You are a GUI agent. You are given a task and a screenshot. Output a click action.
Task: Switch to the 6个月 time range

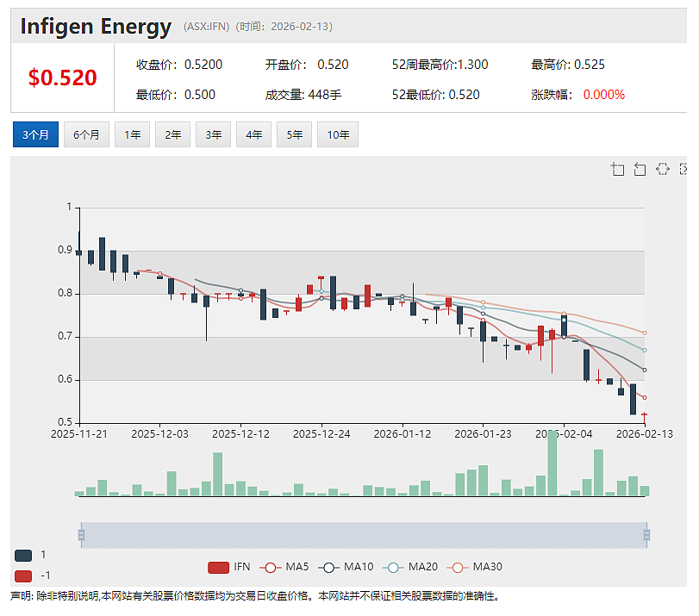pos(86,134)
